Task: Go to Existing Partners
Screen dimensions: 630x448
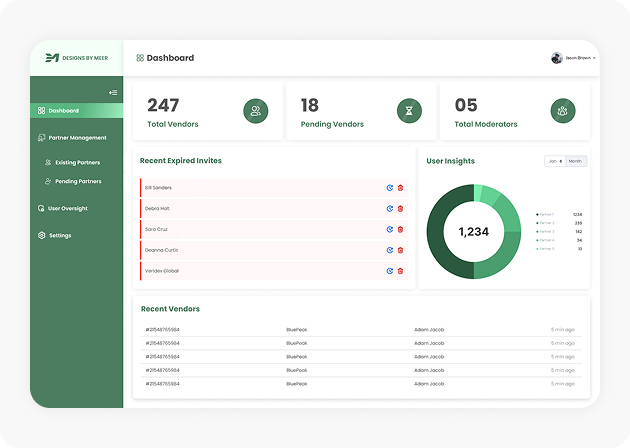Action: pyautogui.click(x=73, y=162)
